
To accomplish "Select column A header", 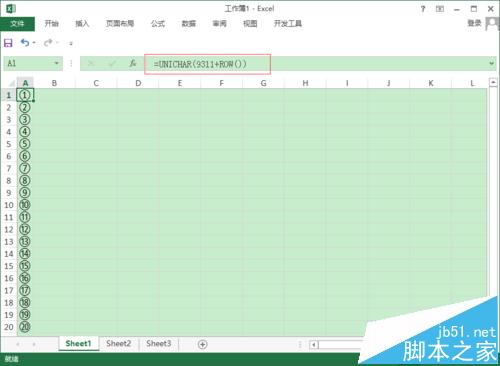I will (x=25, y=83).
